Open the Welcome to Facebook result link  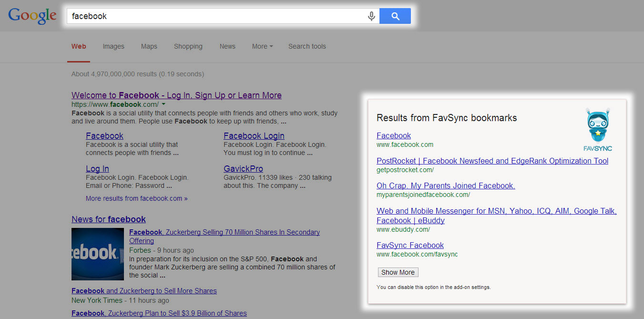pyautogui.click(x=176, y=95)
